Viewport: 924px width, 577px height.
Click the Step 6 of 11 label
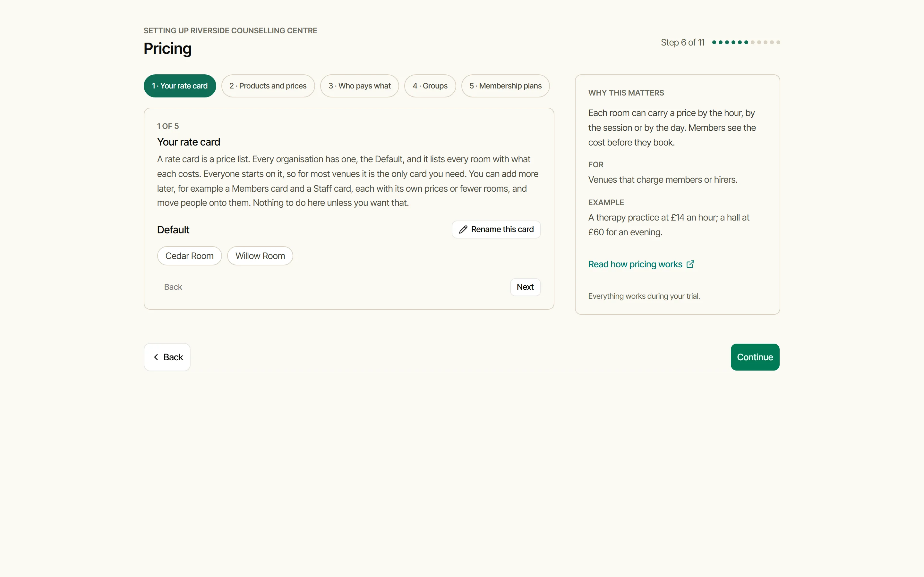[682, 42]
